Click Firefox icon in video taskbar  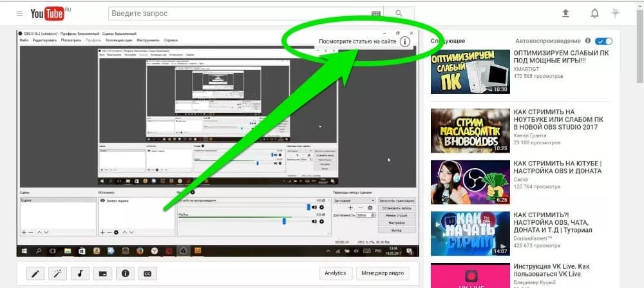140,251
